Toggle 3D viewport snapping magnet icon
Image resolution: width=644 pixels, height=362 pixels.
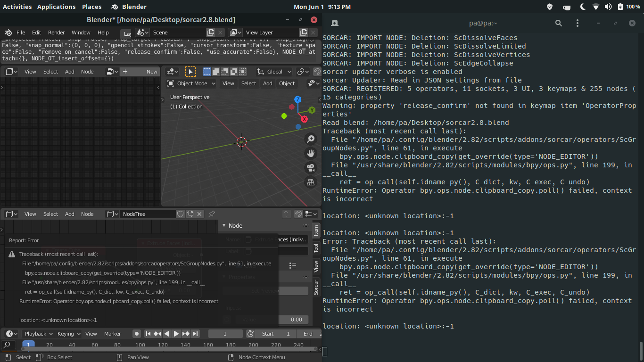click(318, 72)
